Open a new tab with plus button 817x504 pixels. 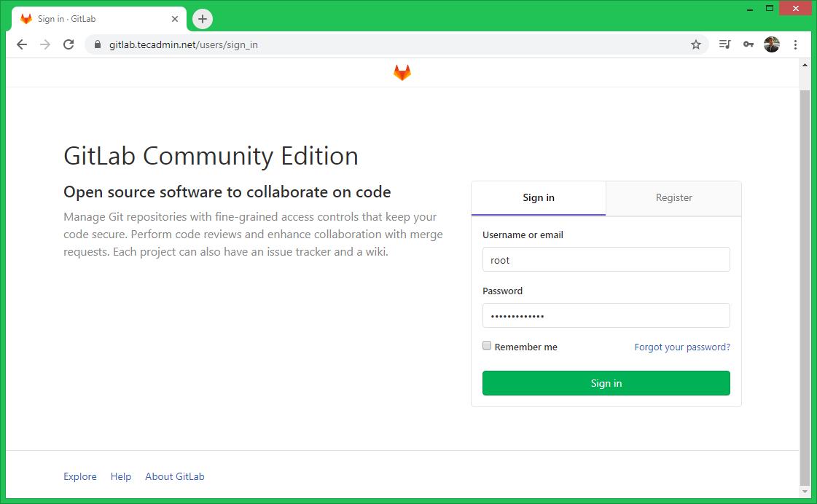point(203,19)
